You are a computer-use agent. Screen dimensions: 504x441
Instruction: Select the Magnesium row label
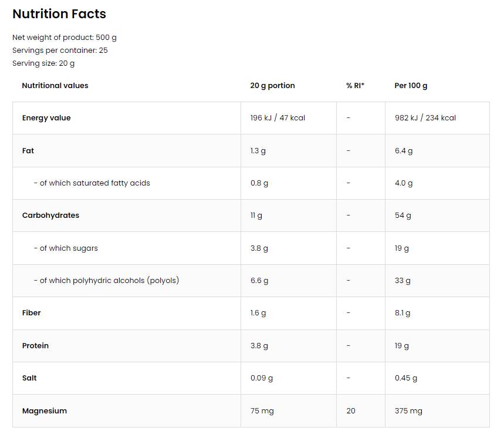(45, 411)
